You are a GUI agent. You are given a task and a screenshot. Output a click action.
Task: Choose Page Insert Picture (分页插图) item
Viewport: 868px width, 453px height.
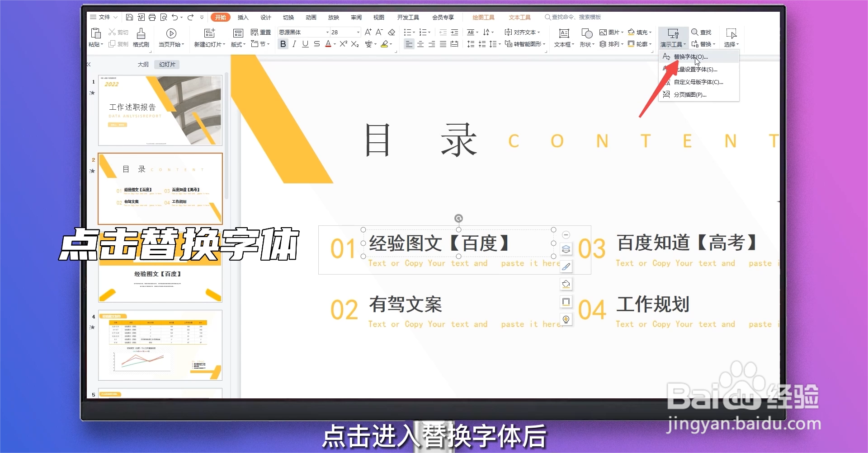tap(699, 94)
